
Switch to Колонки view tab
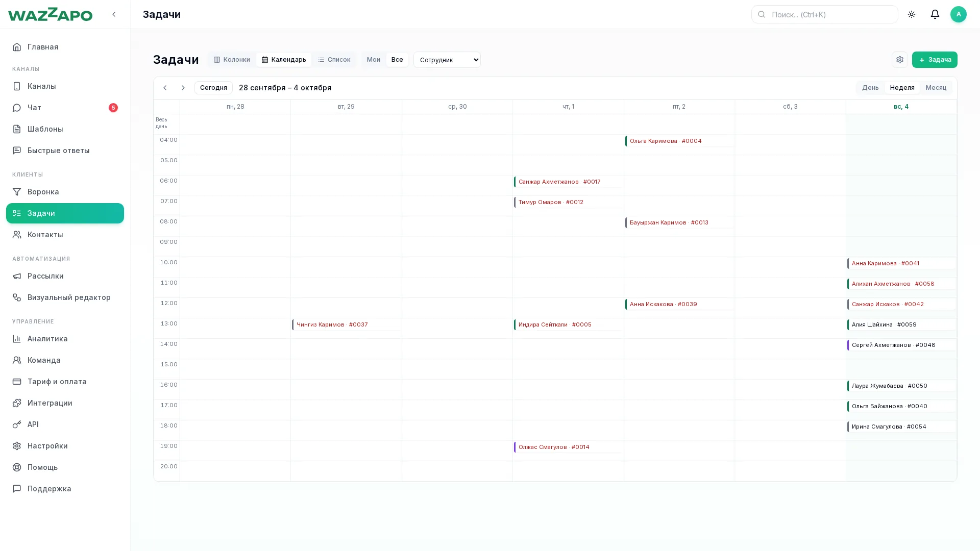232,60
